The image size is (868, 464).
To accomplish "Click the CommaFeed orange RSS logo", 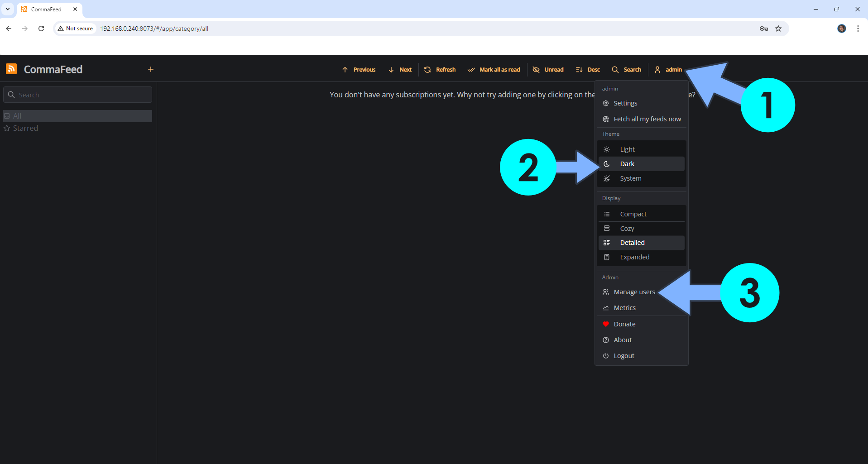I will click(11, 69).
